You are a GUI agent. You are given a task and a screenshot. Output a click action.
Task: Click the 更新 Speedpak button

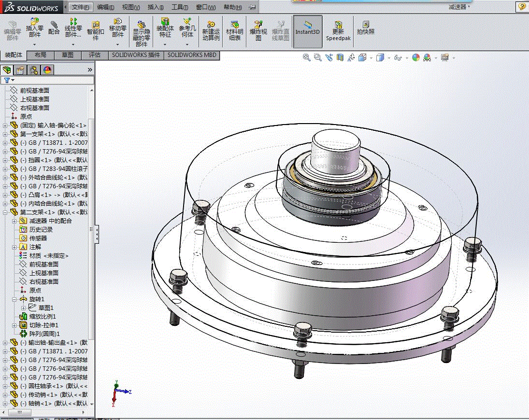(338, 30)
